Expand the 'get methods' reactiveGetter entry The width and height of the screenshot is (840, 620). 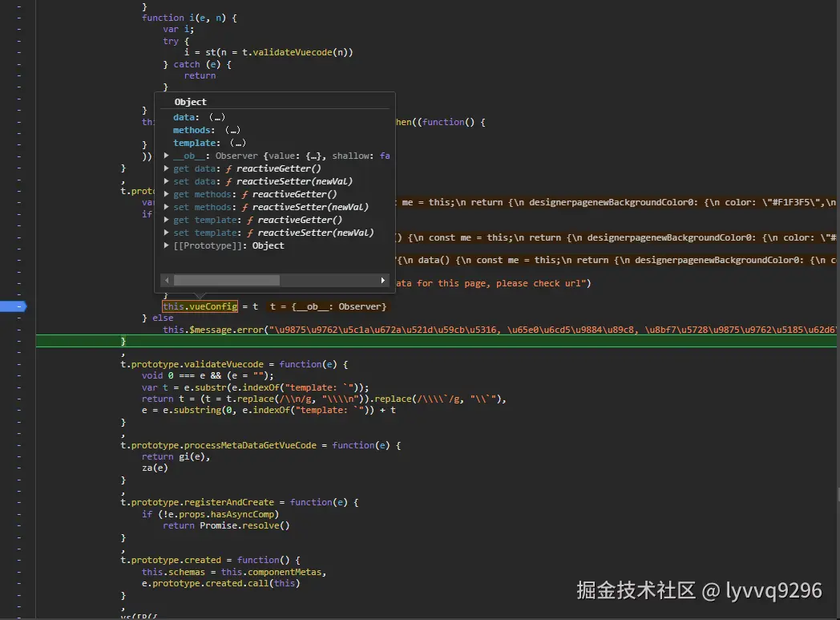[167, 195]
